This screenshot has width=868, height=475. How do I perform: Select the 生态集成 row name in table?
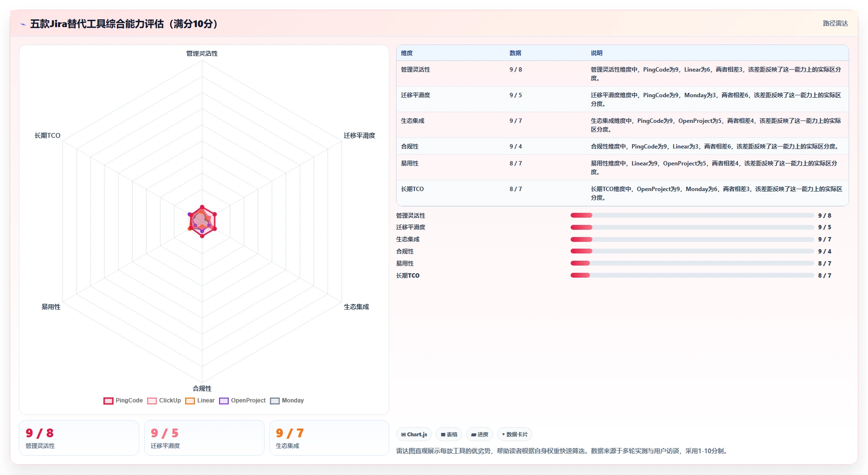[412, 121]
